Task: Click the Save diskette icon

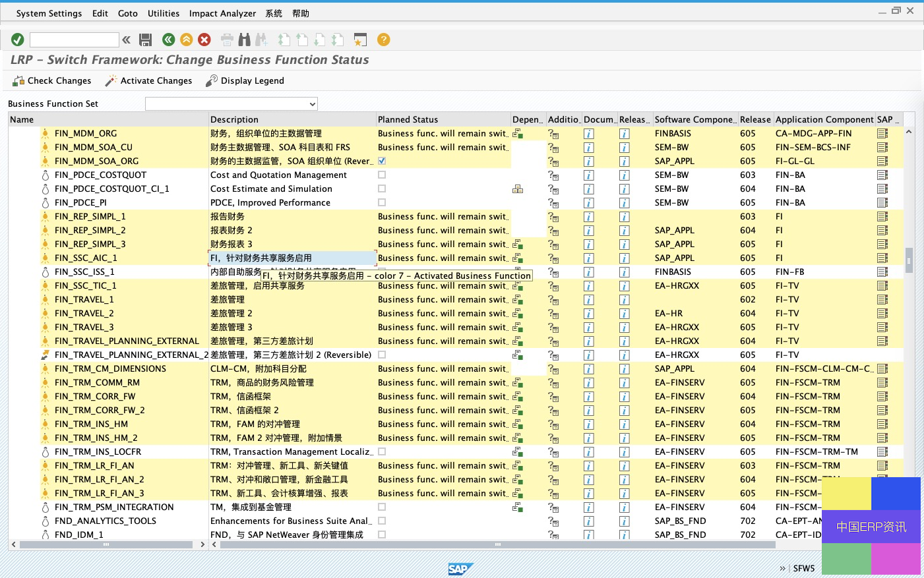Action: [x=146, y=40]
